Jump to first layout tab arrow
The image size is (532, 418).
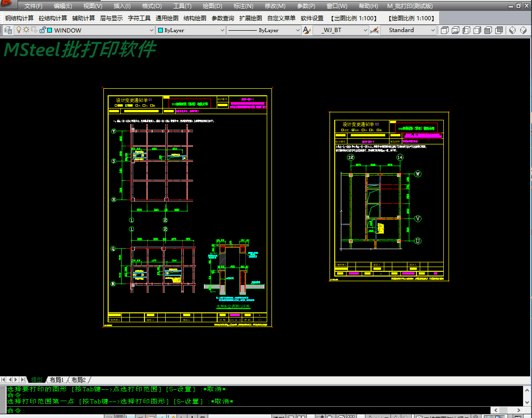(3, 380)
